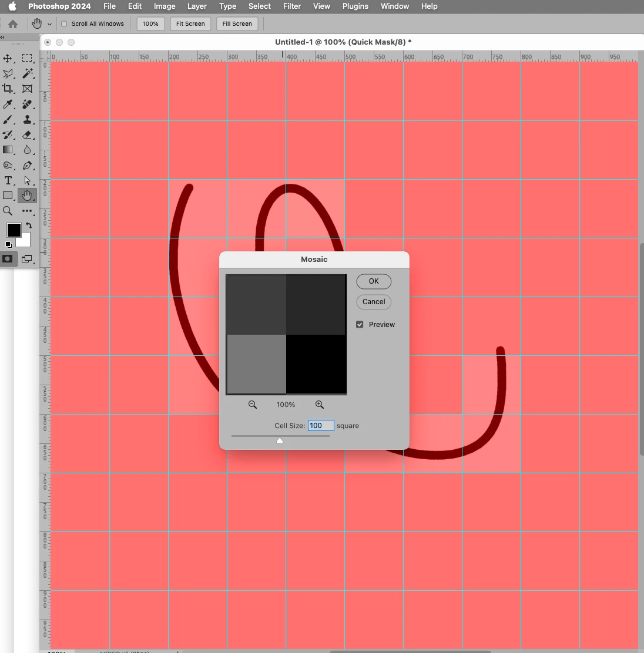This screenshot has width=644, height=653.
Task: Select the Zoom tool in toolbox
Action: [8, 211]
